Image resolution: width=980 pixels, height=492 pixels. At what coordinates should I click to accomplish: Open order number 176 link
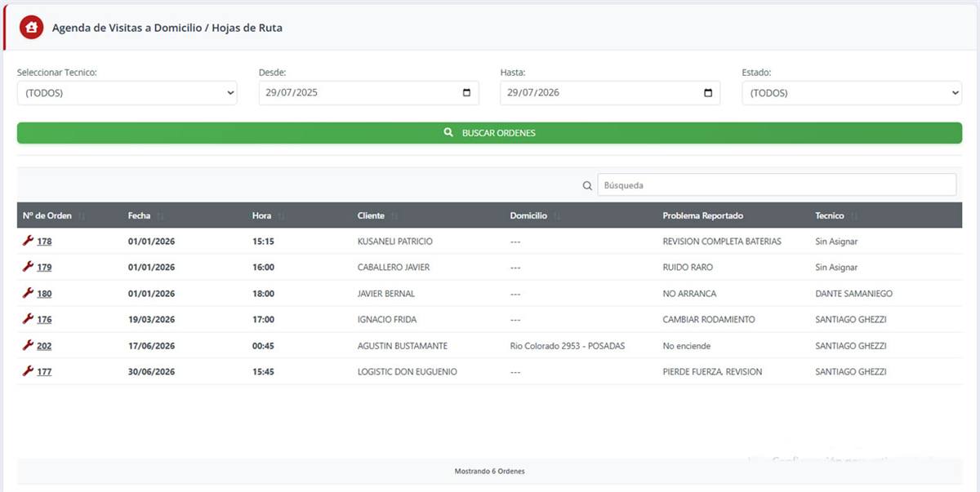pos(44,320)
